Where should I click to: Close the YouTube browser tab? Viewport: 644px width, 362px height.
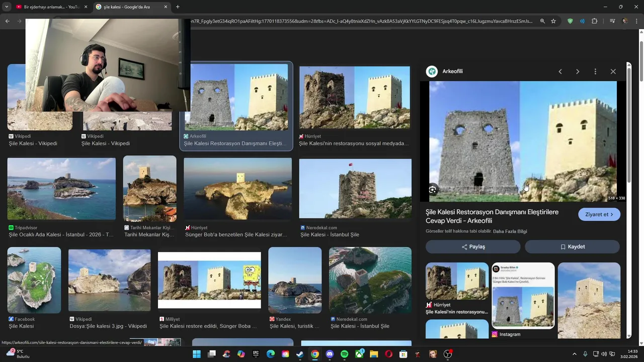(x=86, y=7)
